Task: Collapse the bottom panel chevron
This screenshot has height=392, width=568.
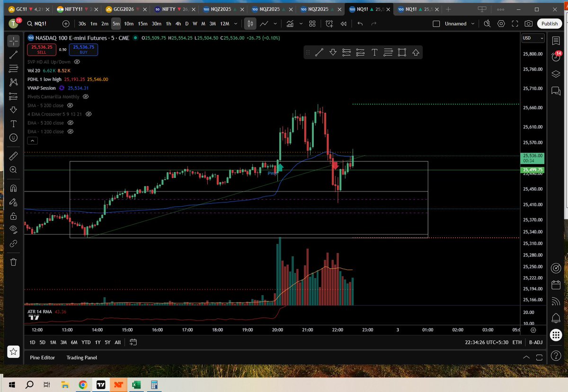Action: pyautogui.click(x=526, y=357)
